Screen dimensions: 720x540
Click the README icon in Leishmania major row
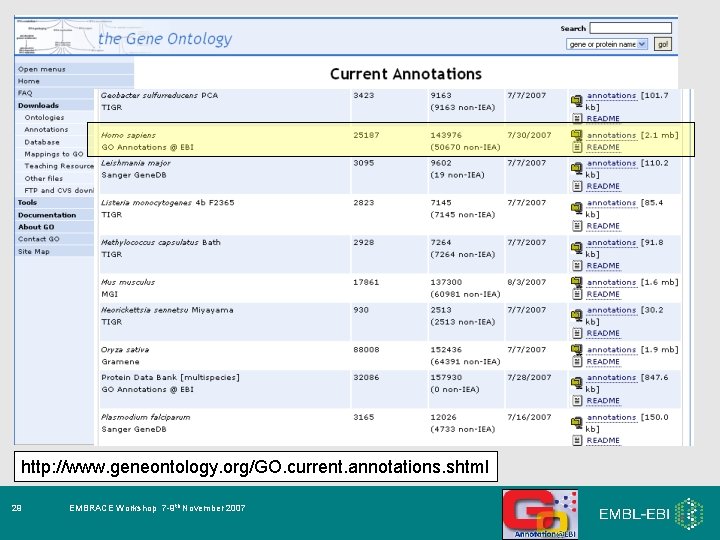point(577,186)
